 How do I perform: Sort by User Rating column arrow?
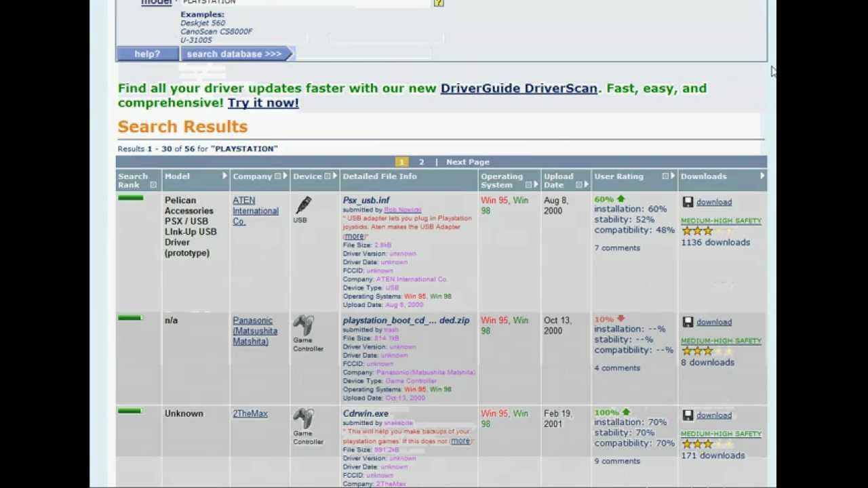(x=673, y=176)
